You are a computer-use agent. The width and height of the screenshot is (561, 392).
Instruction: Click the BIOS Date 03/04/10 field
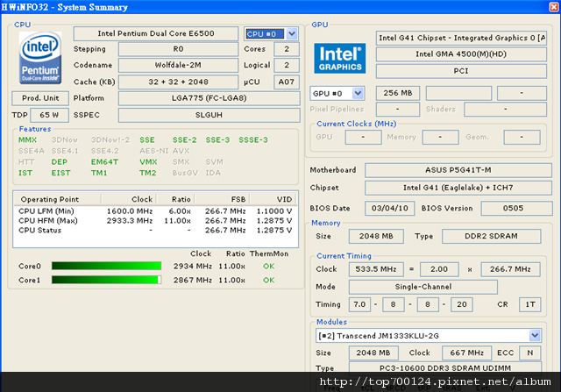[389, 209]
